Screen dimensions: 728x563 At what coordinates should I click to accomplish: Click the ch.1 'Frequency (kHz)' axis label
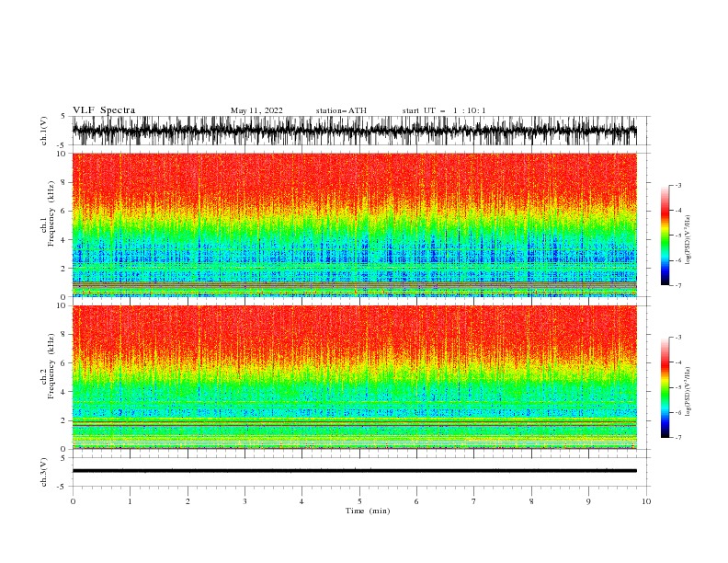[x=51, y=213]
